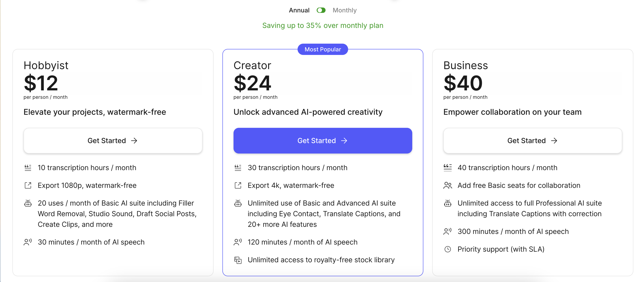The image size is (644, 282).
Task: Click Get Started under Hobbyist plan
Action: click(x=113, y=141)
